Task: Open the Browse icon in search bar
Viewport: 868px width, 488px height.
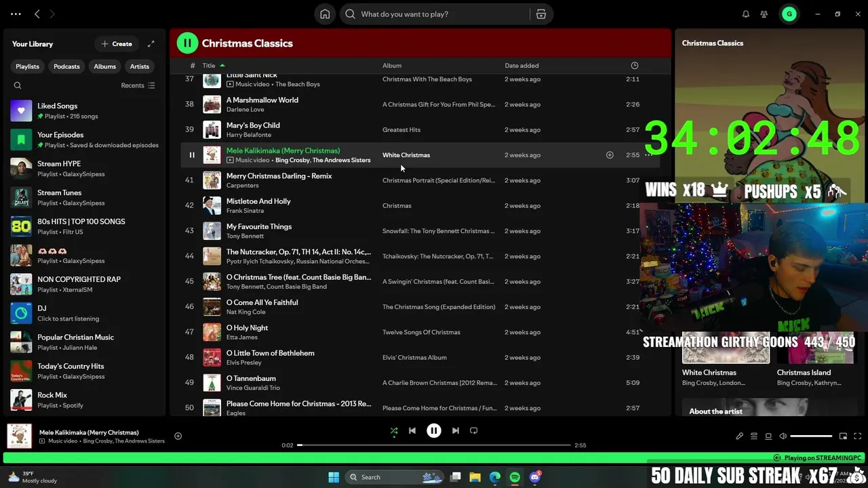Action: click(541, 14)
